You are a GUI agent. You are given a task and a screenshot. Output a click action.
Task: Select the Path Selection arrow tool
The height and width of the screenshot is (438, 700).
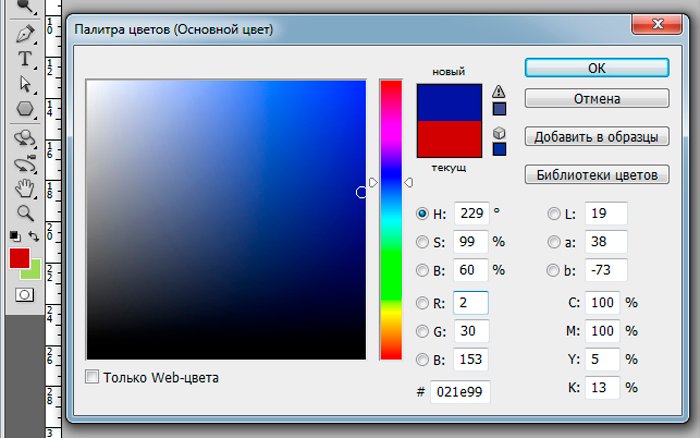click(25, 84)
